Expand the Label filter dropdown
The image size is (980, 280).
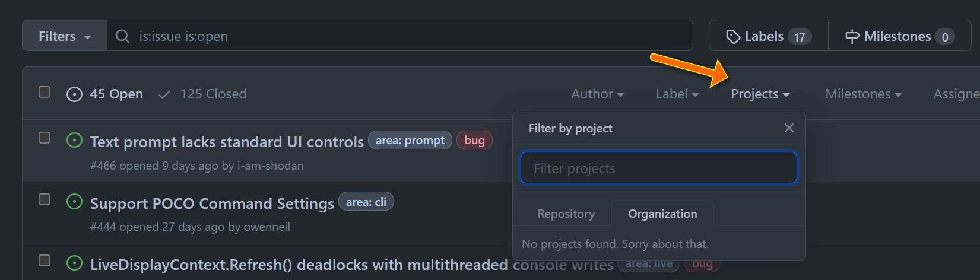pyautogui.click(x=677, y=94)
